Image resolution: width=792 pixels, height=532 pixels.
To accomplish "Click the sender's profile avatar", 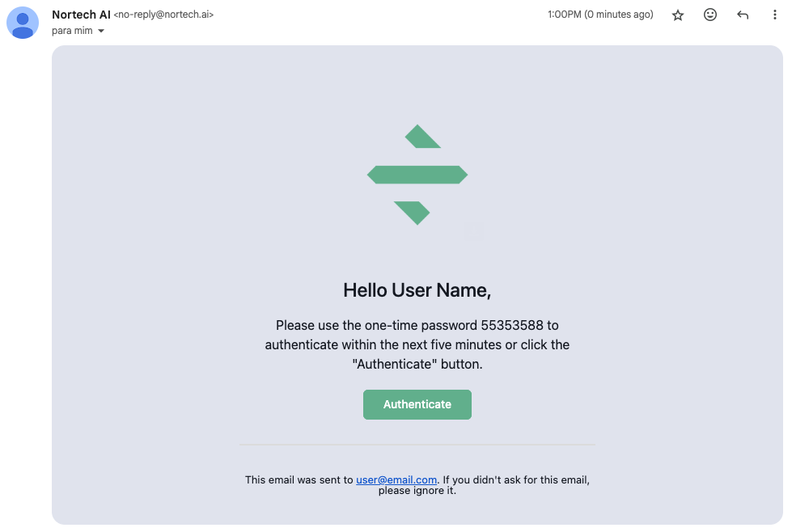I will [x=22, y=23].
